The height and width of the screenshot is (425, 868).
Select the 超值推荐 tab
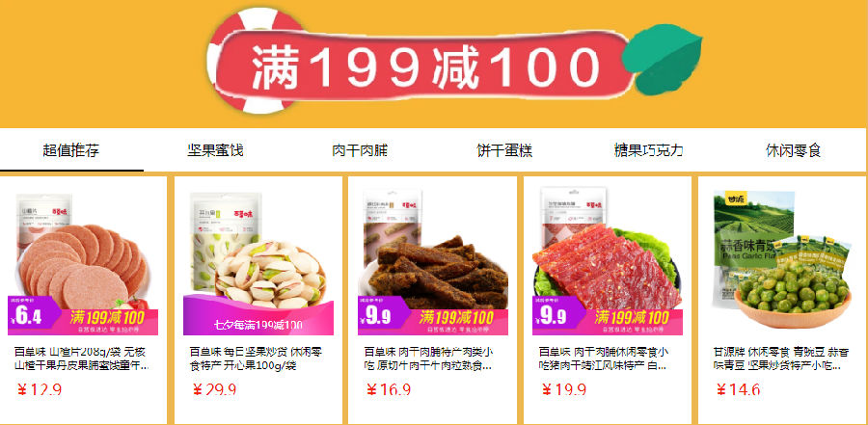click(71, 150)
